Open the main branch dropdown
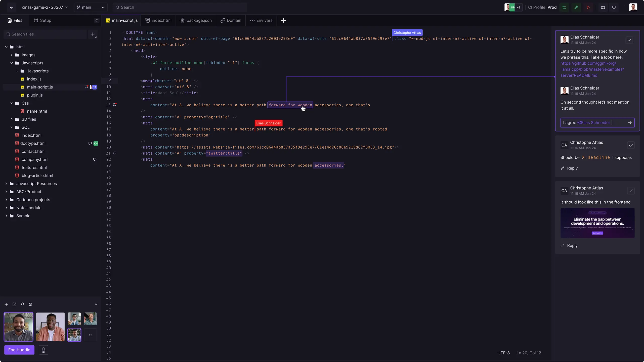Viewport: 644px width, 362px height. click(x=91, y=7)
